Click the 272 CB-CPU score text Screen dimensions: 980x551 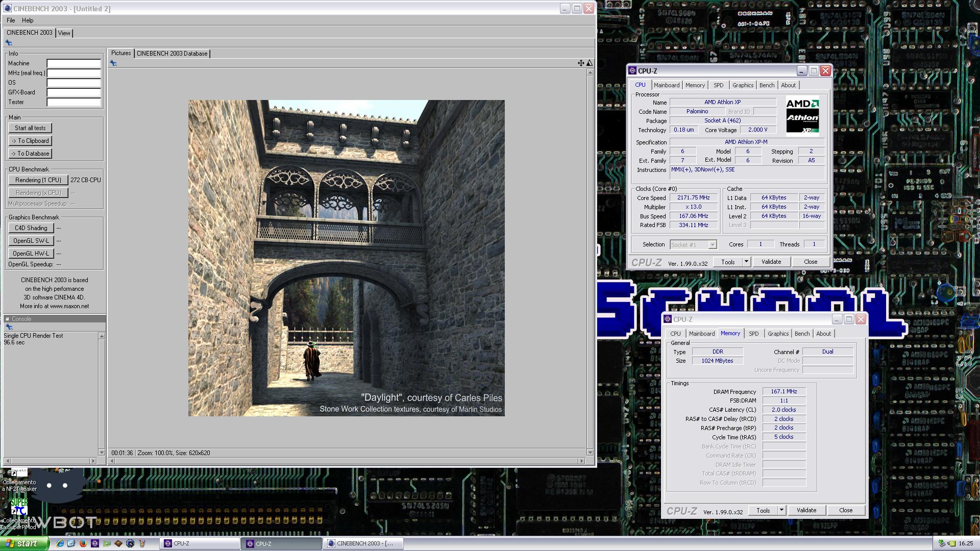[86, 180]
